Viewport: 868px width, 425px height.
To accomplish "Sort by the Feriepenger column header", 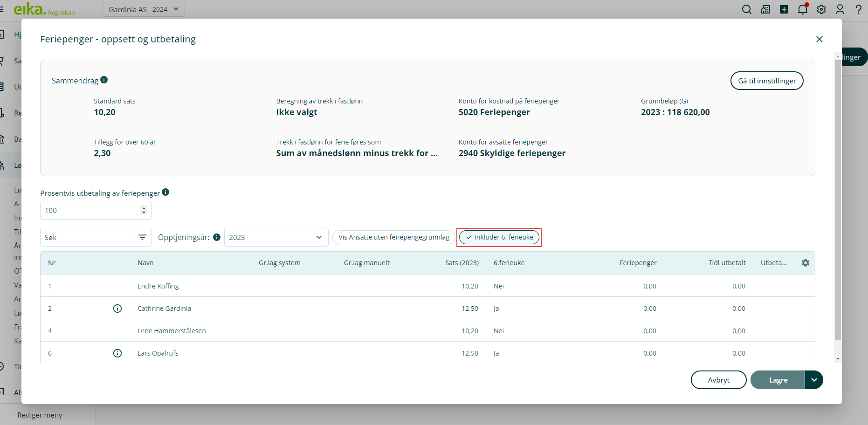I will (638, 263).
